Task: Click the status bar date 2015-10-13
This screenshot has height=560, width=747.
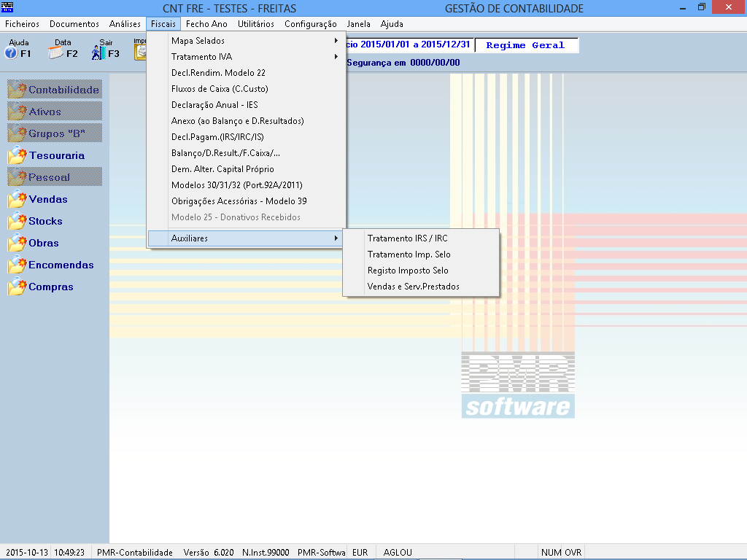Action: click(x=27, y=553)
